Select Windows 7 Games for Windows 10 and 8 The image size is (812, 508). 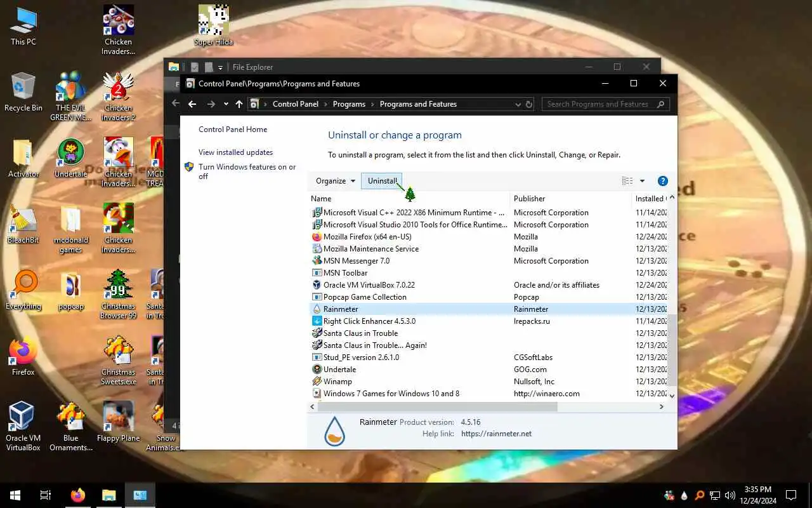tap(488, 394)
